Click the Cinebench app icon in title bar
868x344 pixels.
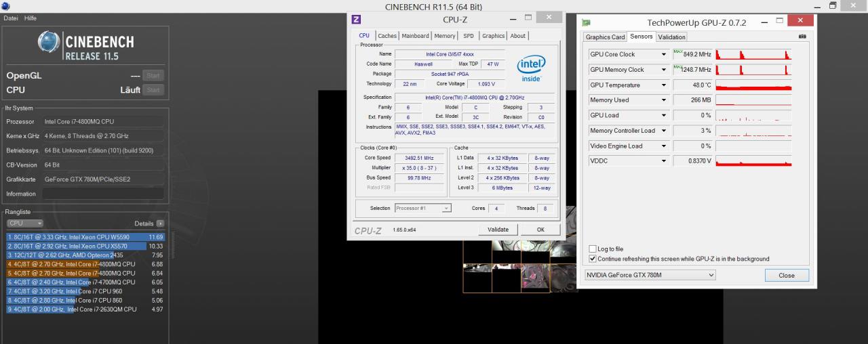[x=5, y=6]
